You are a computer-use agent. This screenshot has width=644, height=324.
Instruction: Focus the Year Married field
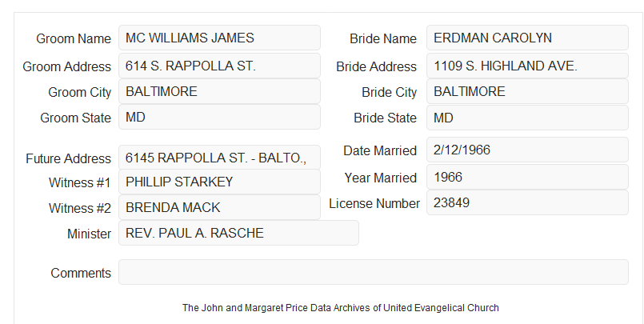click(527, 177)
